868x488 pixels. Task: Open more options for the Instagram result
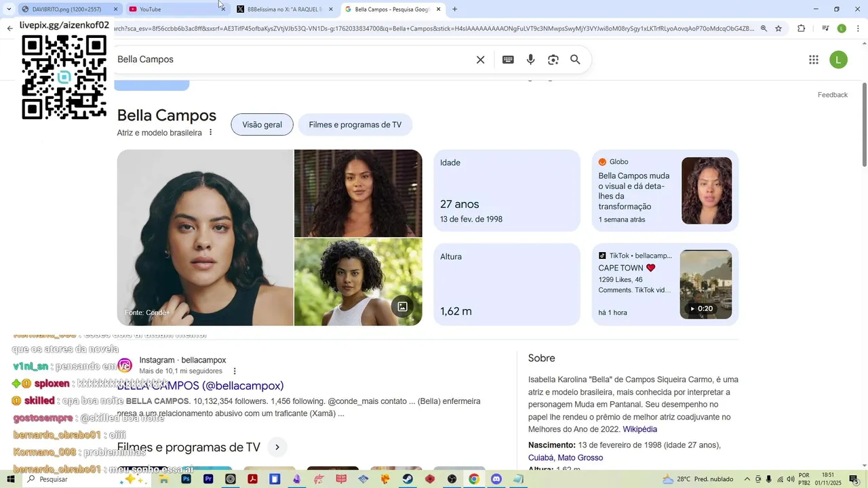[235, 371]
